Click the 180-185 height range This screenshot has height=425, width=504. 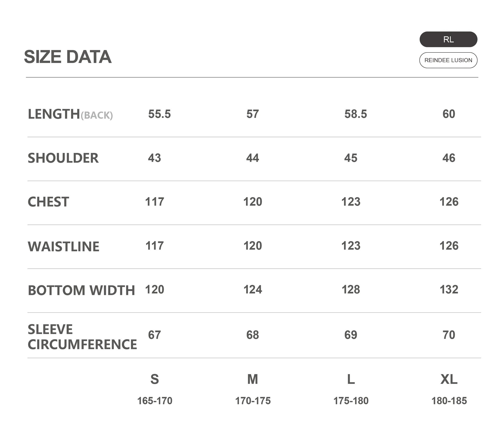[449, 401]
